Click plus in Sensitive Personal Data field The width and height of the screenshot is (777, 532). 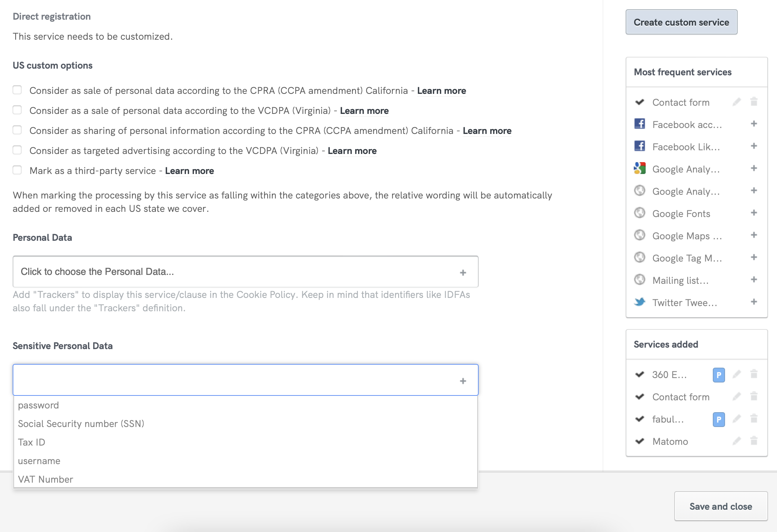point(463,381)
